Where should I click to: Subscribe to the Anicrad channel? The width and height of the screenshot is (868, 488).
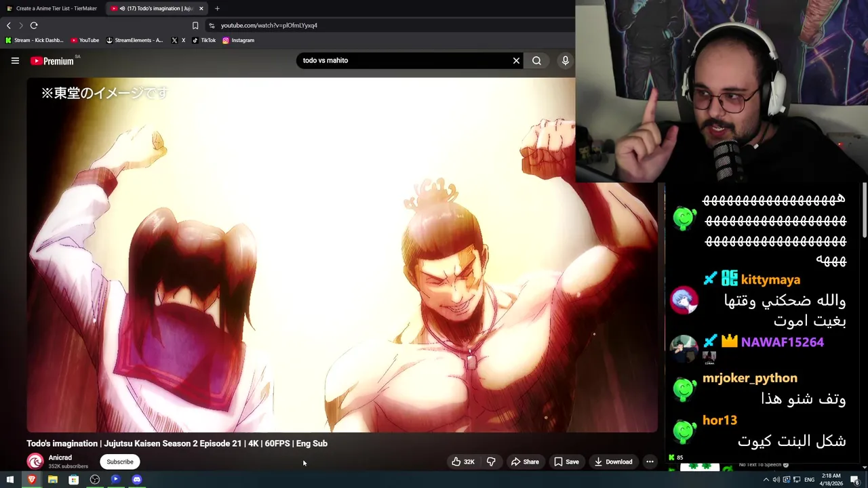[120, 462]
